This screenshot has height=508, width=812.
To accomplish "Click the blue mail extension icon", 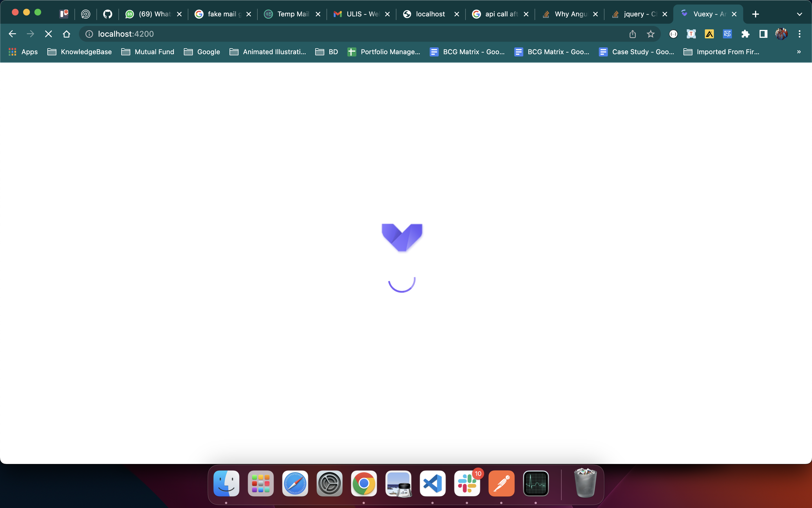I will point(727,34).
